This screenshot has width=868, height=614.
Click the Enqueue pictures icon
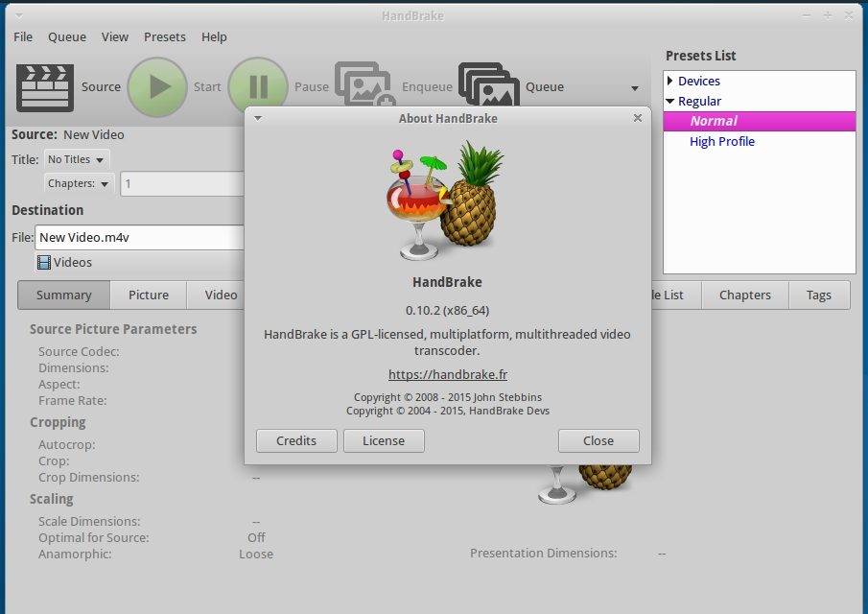click(364, 83)
